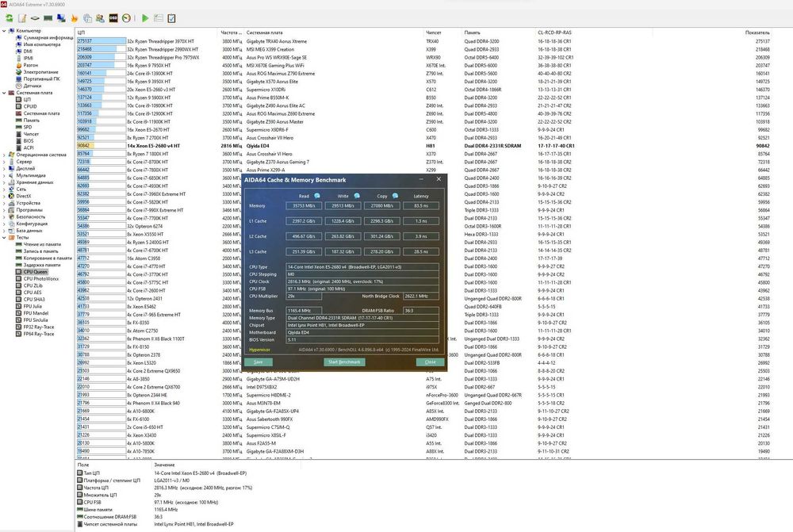Sort by ЦП column header
The height and width of the screenshot is (532, 793).
click(147, 33)
